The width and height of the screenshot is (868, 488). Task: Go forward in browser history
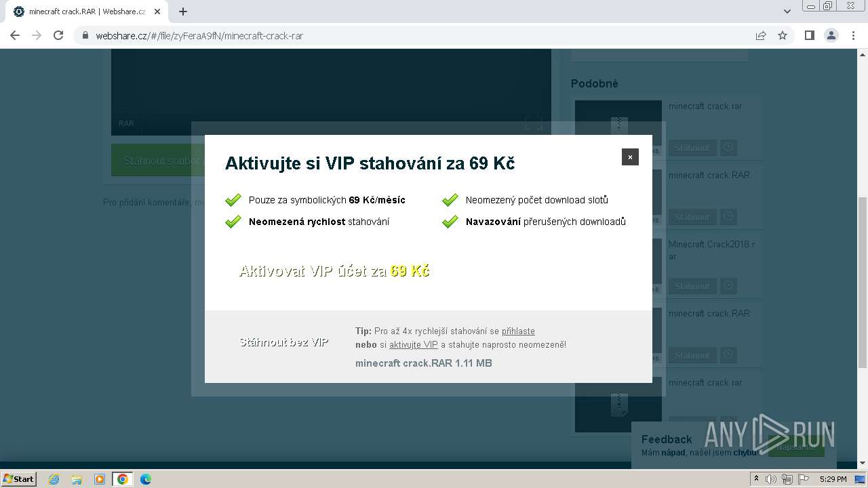[x=37, y=35]
